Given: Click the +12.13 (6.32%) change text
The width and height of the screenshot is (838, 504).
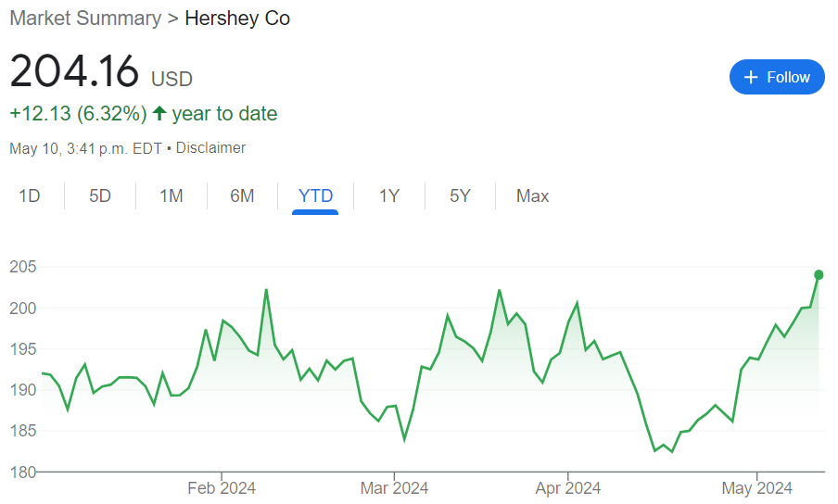Looking at the screenshot, I should 78,114.
